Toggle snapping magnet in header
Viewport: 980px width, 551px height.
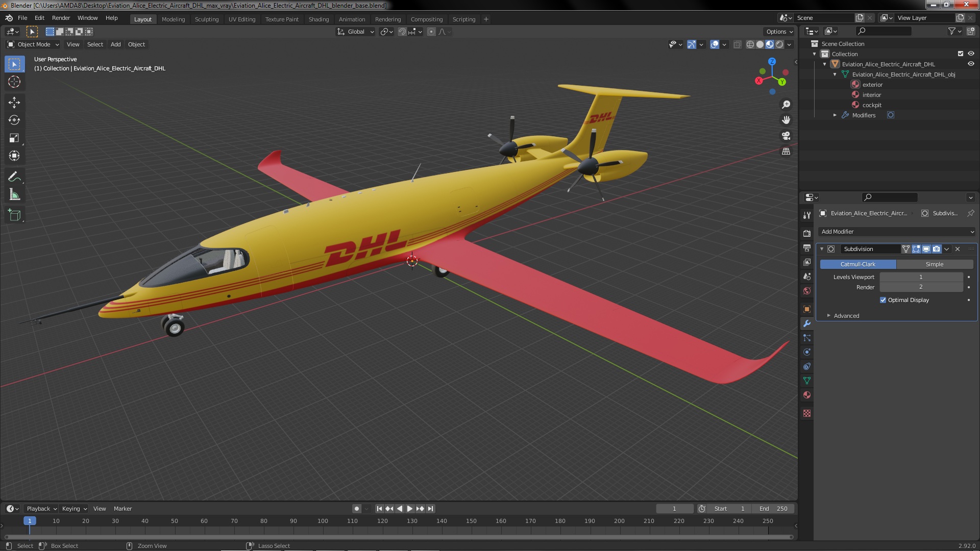point(402,32)
